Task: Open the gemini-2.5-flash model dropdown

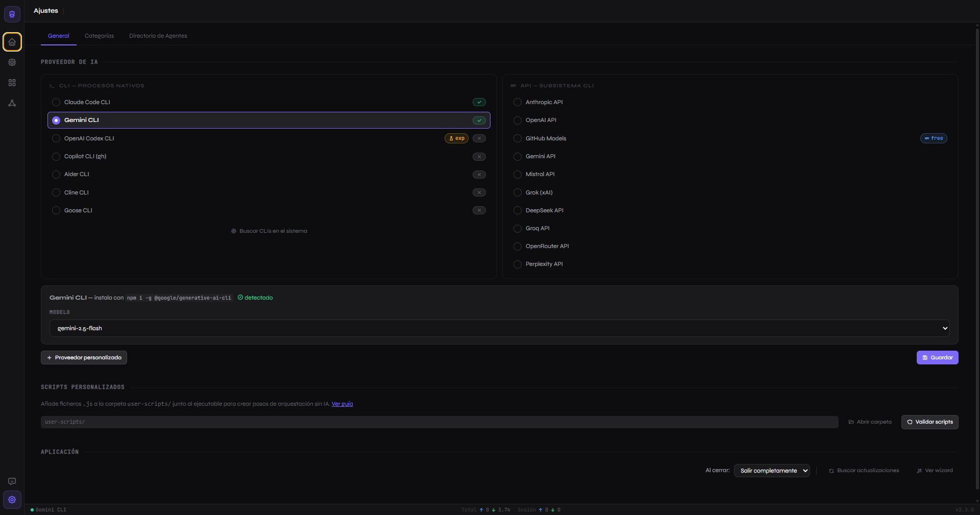Action: pos(499,328)
